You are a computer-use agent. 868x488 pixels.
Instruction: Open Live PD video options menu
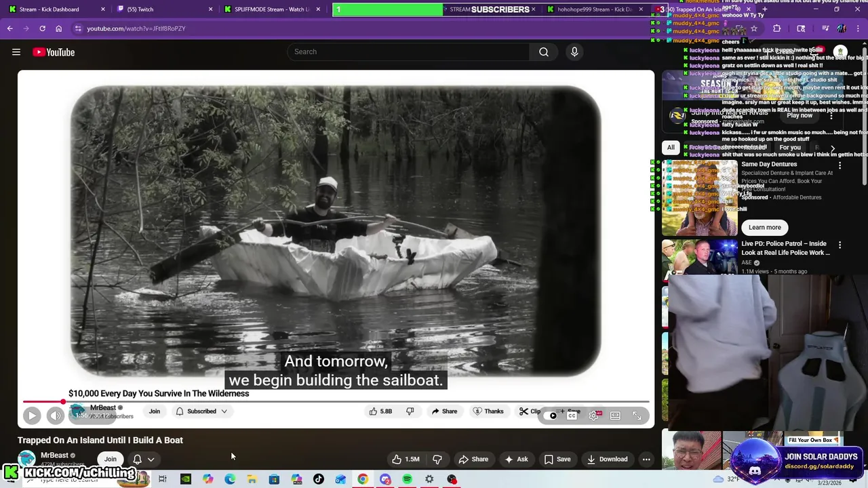tap(840, 245)
